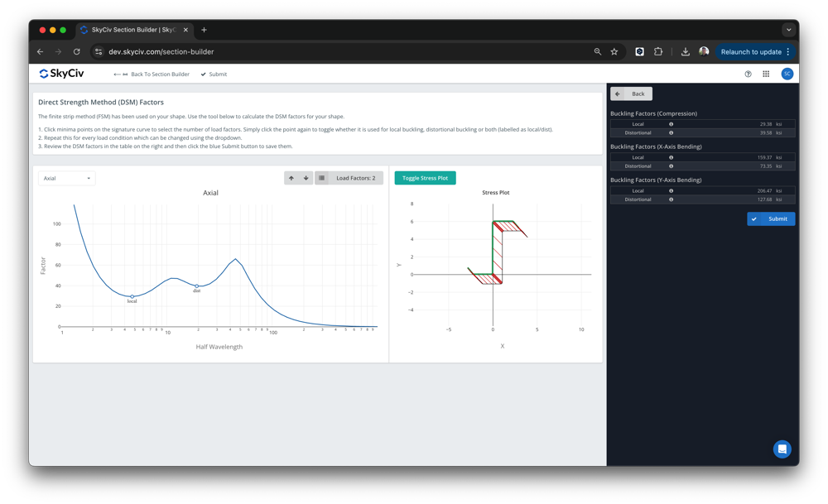The width and height of the screenshot is (828, 504).
Task: Open the SkyCiv apps grid menu
Action: pyautogui.click(x=766, y=74)
